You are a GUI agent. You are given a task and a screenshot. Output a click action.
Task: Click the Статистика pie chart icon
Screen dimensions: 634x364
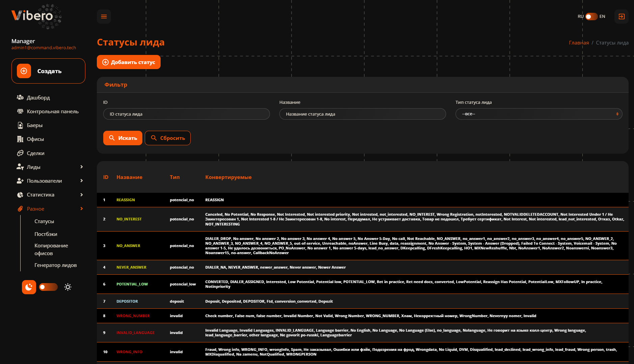(20, 195)
